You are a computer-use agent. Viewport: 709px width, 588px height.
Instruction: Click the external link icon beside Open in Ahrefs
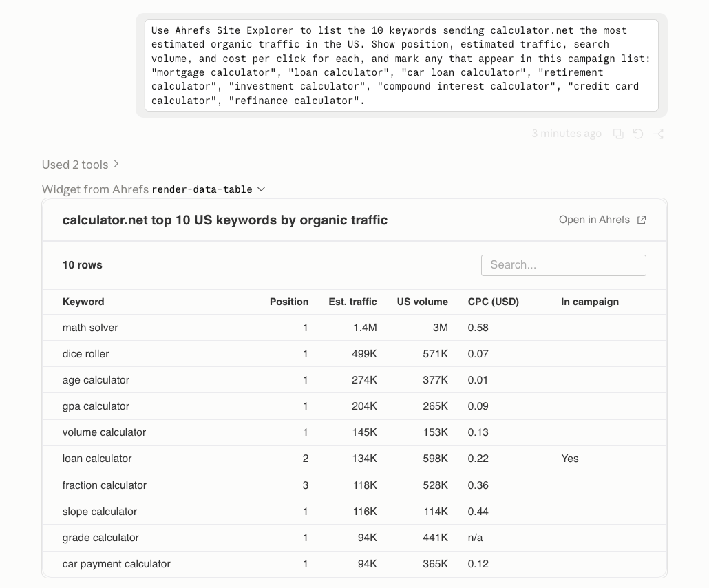pos(642,220)
